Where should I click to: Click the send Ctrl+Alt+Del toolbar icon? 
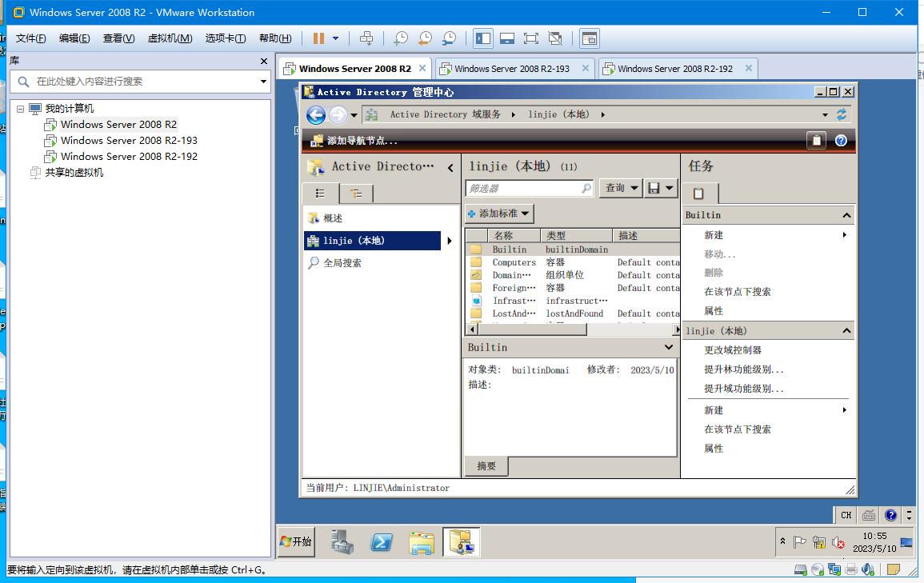tap(366, 38)
